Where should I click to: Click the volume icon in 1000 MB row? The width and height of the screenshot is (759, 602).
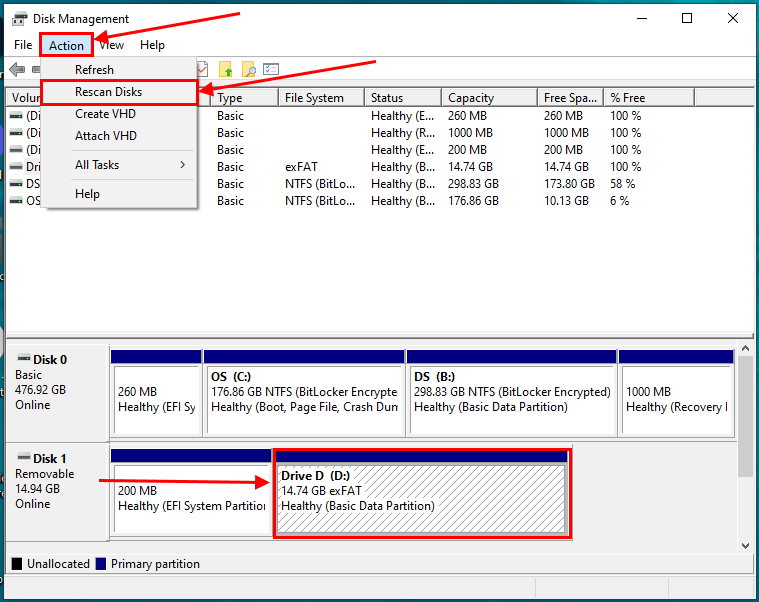pos(16,133)
